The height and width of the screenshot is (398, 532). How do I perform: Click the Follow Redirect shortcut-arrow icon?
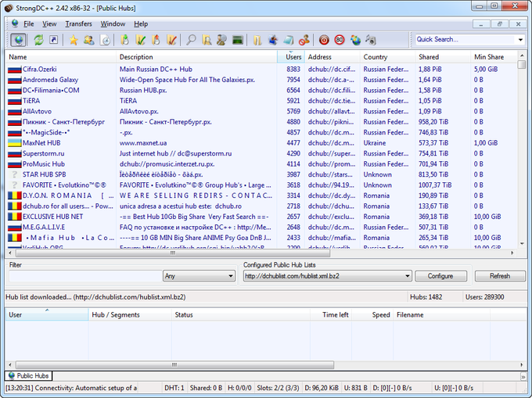coord(54,40)
